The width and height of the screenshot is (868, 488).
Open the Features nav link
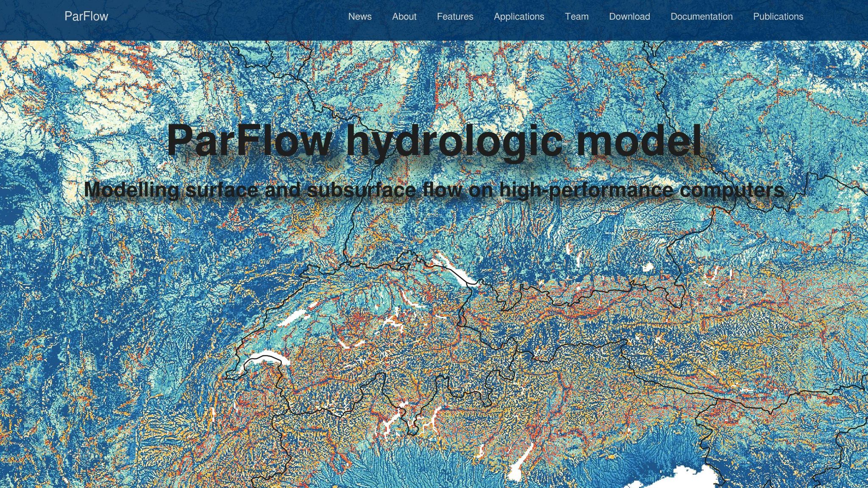(455, 17)
